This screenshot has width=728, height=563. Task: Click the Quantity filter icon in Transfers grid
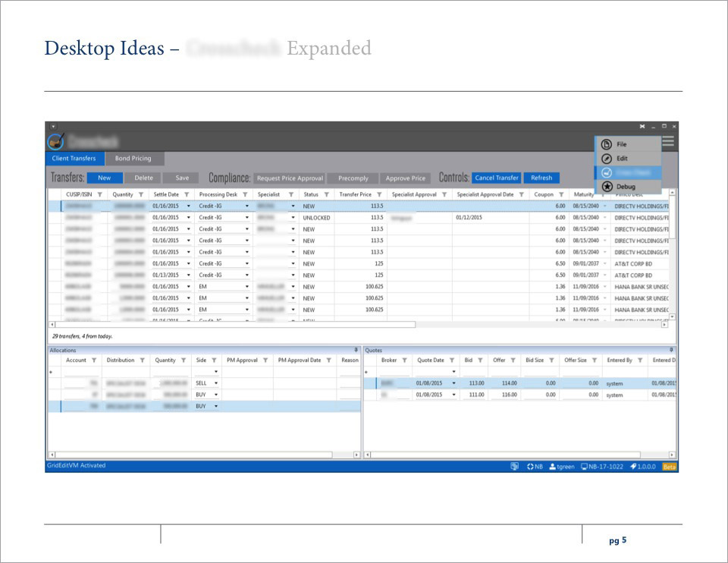tap(141, 194)
